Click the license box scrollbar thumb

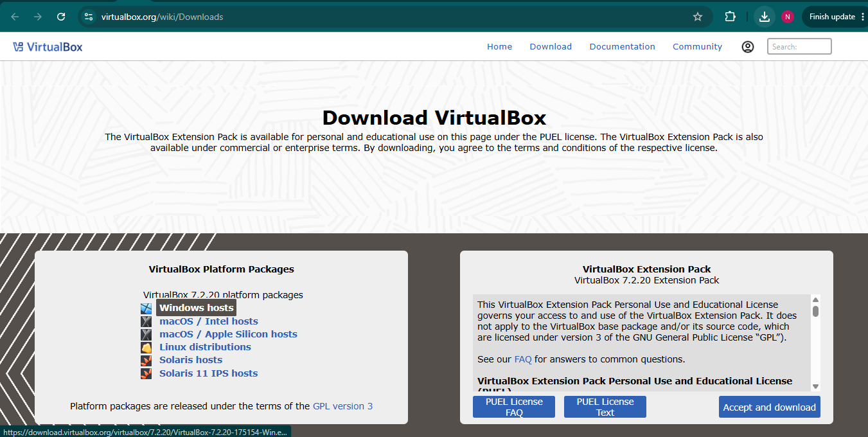(x=815, y=311)
